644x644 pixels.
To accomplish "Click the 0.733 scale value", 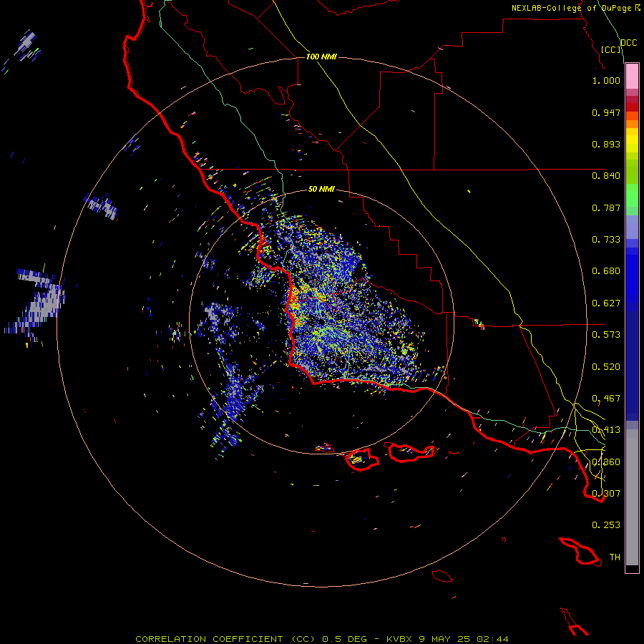I will (606, 240).
